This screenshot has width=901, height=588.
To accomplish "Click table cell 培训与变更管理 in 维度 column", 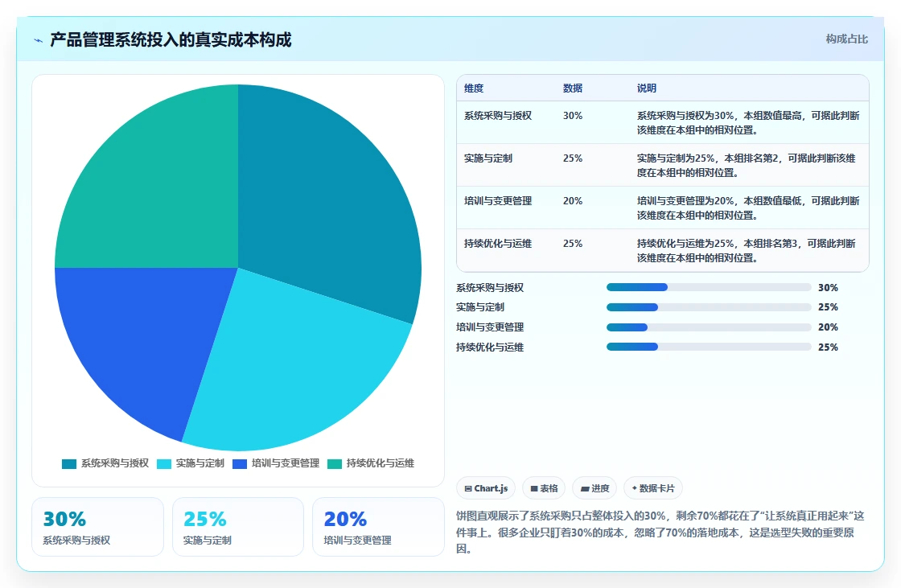I will (498, 200).
